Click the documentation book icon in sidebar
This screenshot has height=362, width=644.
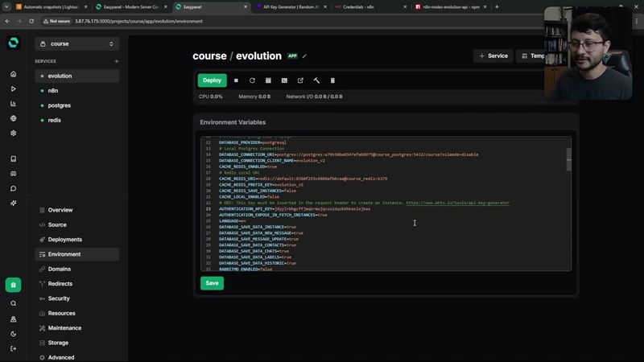pyautogui.click(x=13, y=158)
